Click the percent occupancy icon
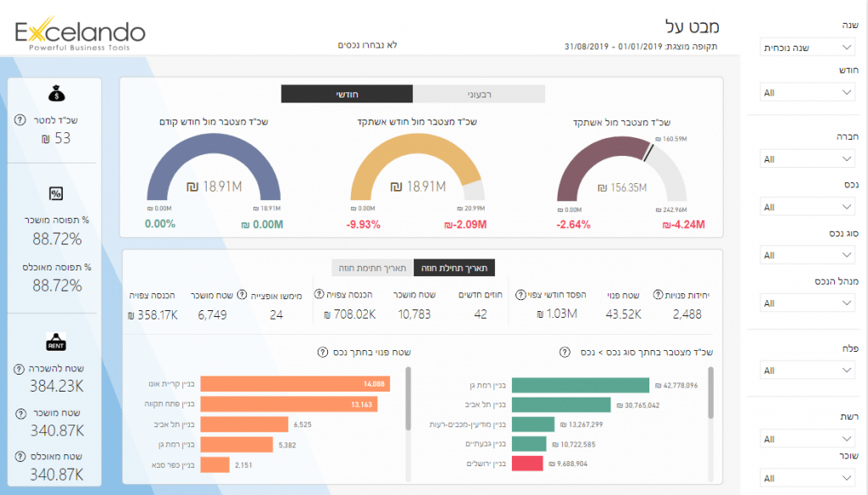Viewport: 868px width, 495px height. point(56,194)
